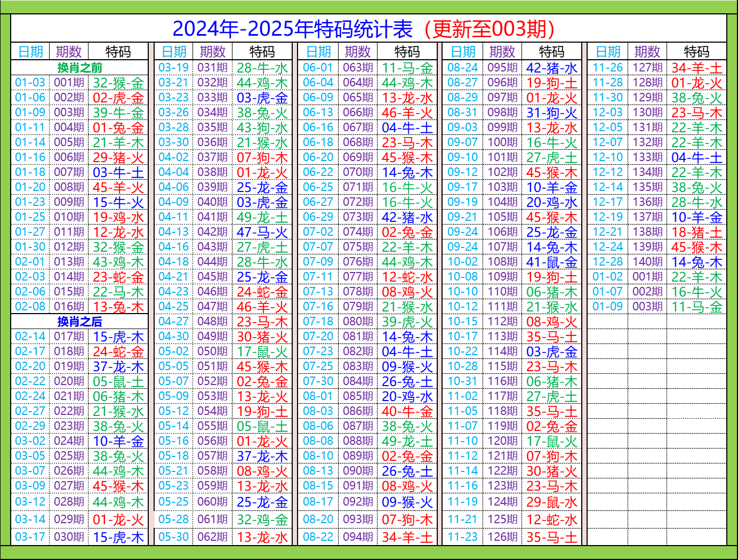This screenshot has height=560, width=738.
Task: Select the underlined code "18-猪-土"
Action: coord(696,232)
